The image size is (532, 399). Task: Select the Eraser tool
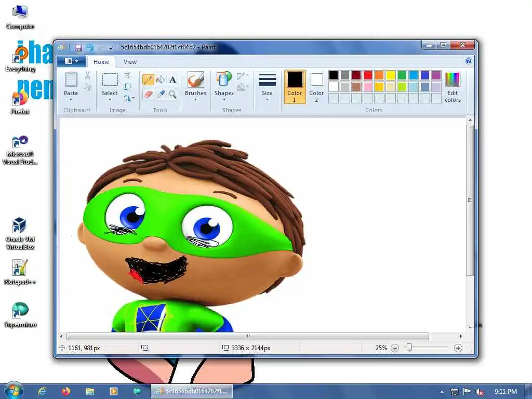[x=148, y=94]
